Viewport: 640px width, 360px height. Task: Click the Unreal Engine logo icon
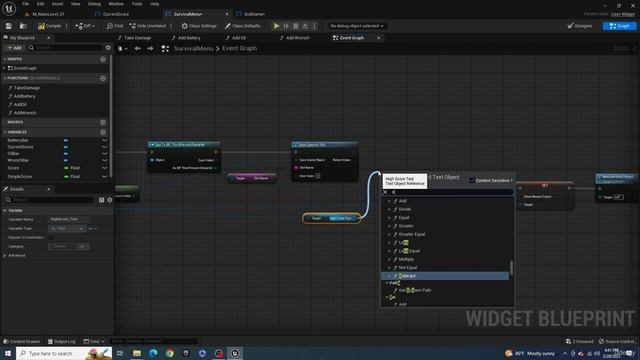point(9,8)
